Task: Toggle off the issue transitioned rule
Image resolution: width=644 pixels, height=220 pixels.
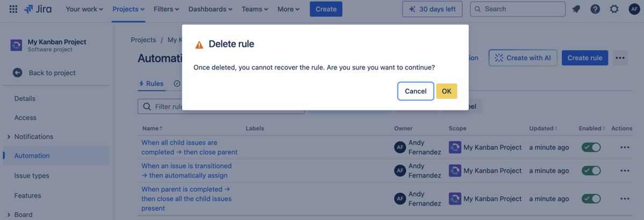Action: click(x=591, y=171)
